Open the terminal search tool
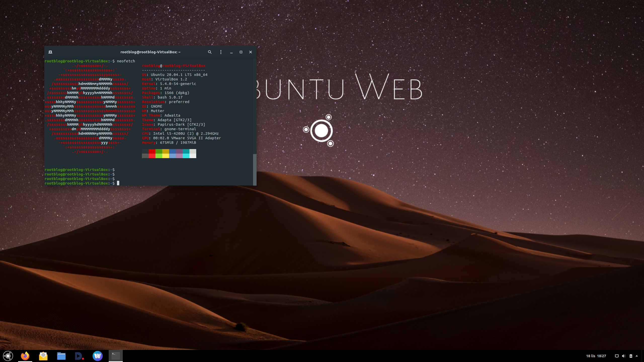 pos(210,52)
